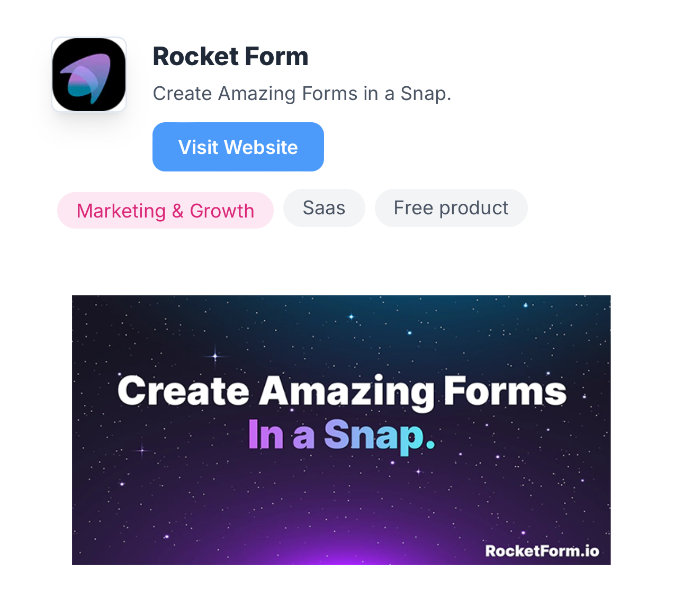683x616 pixels.
Task: Click the Rocket Form product title
Action: point(230,57)
